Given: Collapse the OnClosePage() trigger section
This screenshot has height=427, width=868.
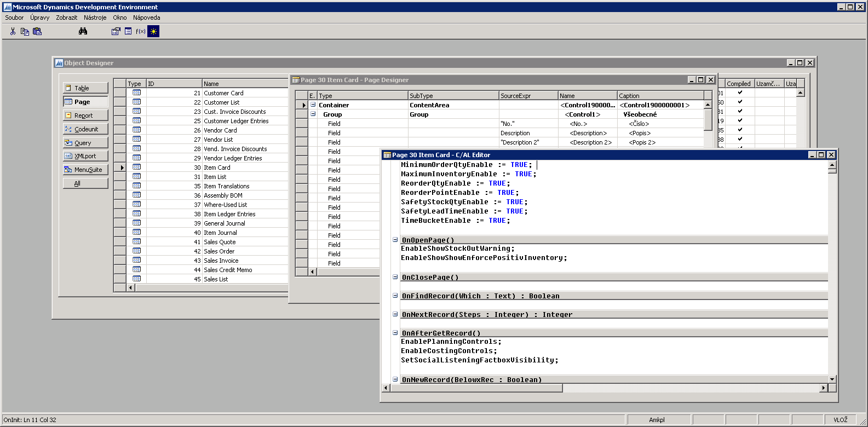Looking at the screenshot, I should click(x=395, y=277).
